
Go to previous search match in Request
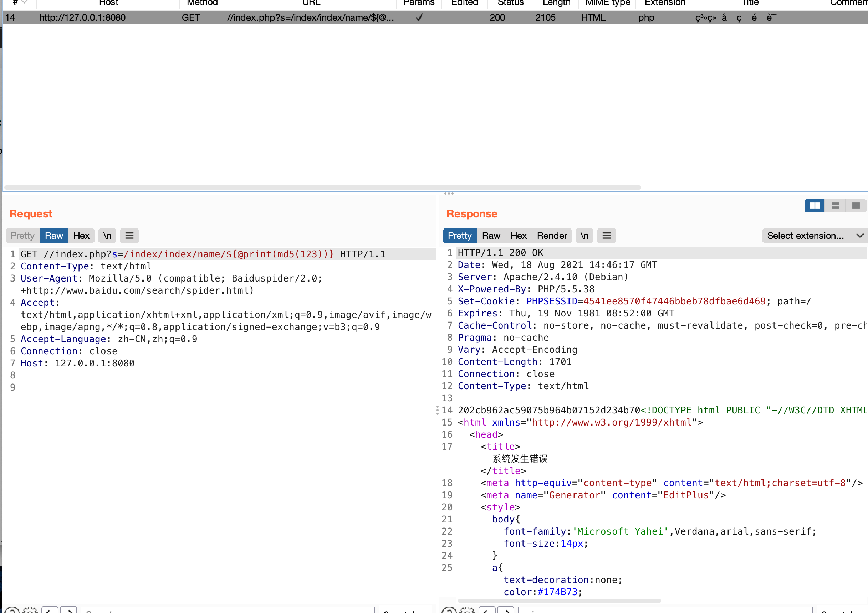point(50,610)
